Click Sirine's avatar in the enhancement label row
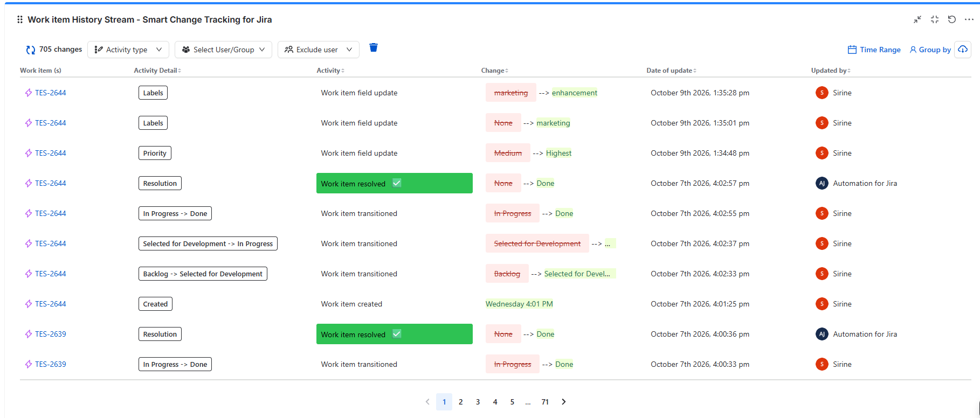Screen dimensions: 980x418 click(x=822, y=93)
